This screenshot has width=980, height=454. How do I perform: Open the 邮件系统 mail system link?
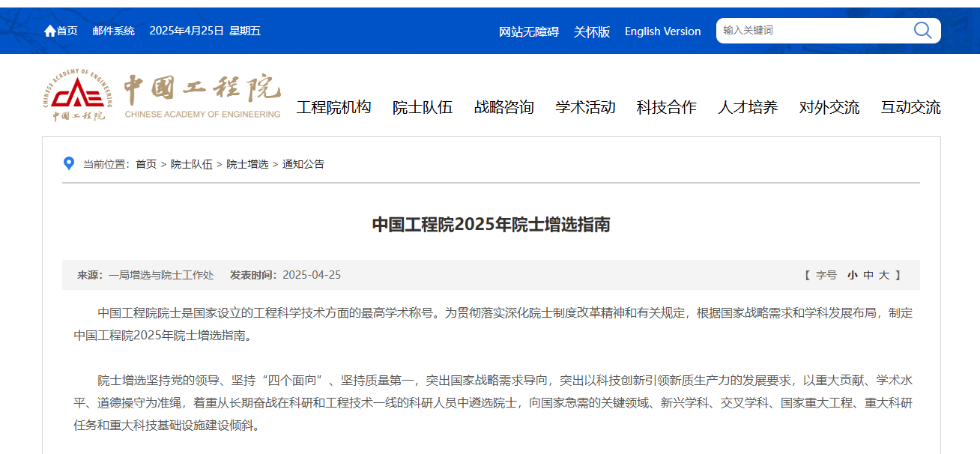tap(114, 31)
